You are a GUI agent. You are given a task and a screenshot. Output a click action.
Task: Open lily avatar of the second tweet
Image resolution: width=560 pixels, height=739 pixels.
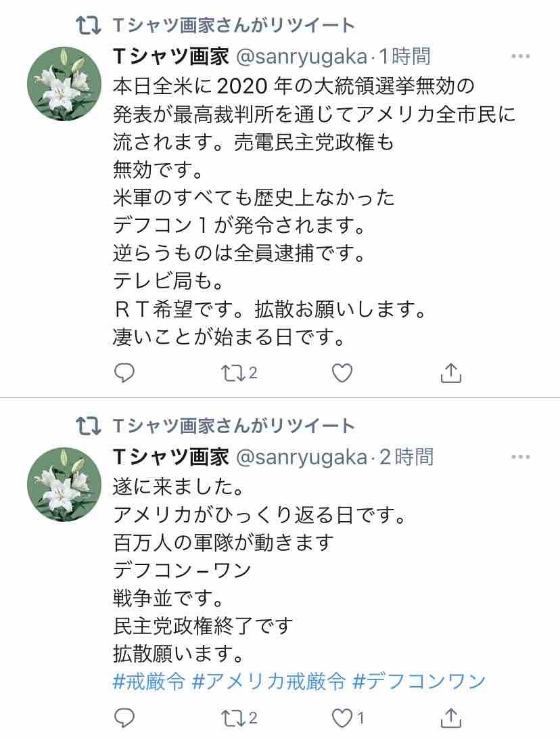click(x=64, y=483)
